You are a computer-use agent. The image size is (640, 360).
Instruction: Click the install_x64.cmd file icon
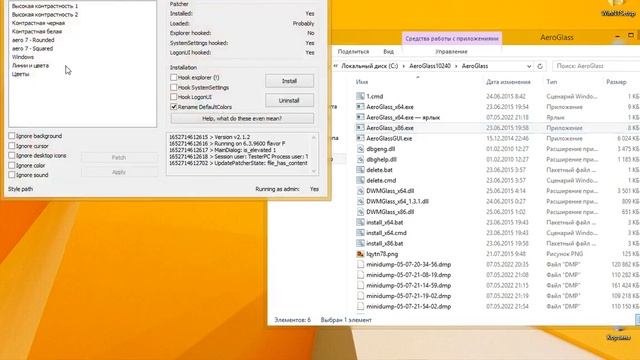tap(360, 233)
